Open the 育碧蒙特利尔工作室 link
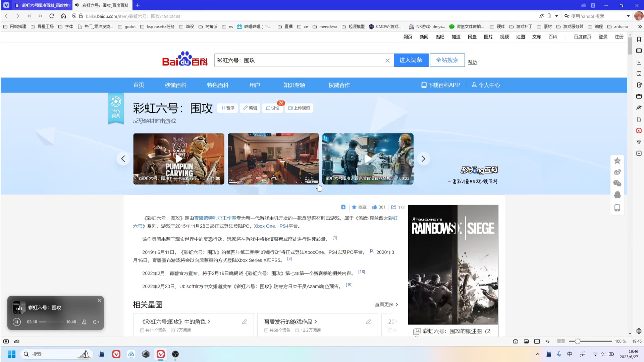The width and height of the screenshot is (644, 362). coord(215,218)
